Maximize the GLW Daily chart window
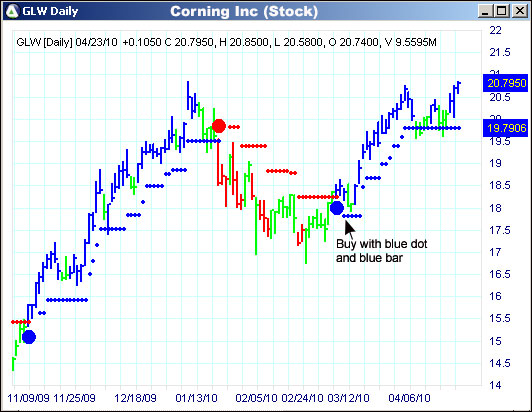This screenshot has width=532, height=412. point(502,11)
